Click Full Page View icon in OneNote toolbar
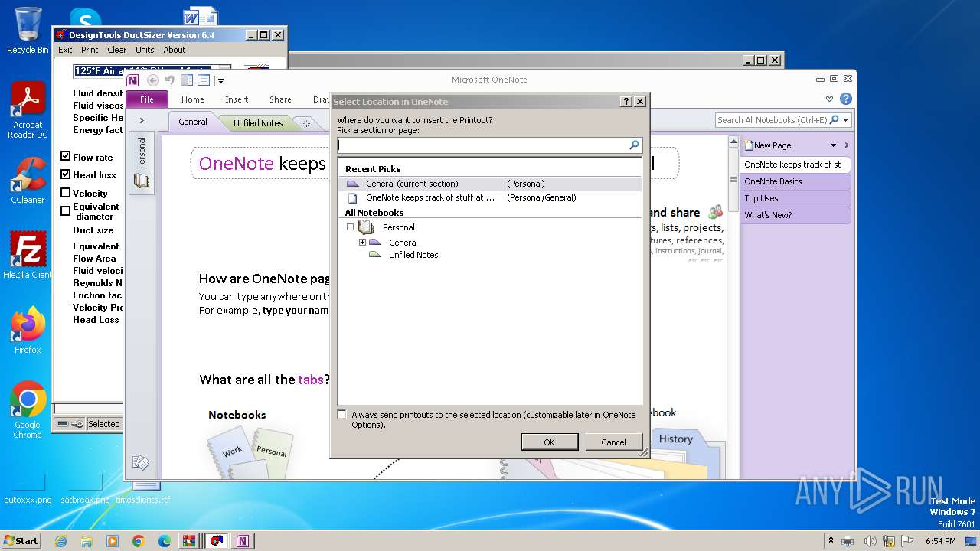Screen dimensions: 980x551 [x=204, y=80]
